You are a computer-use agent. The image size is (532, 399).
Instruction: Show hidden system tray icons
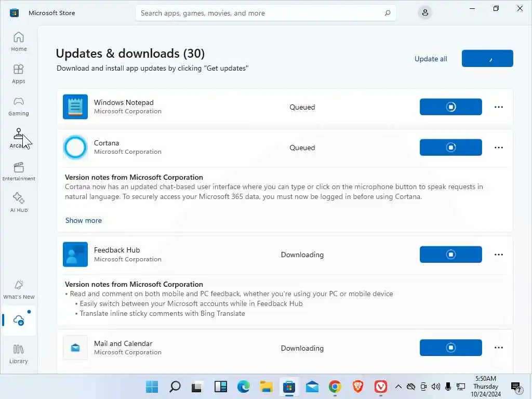pyautogui.click(x=398, y=387)
